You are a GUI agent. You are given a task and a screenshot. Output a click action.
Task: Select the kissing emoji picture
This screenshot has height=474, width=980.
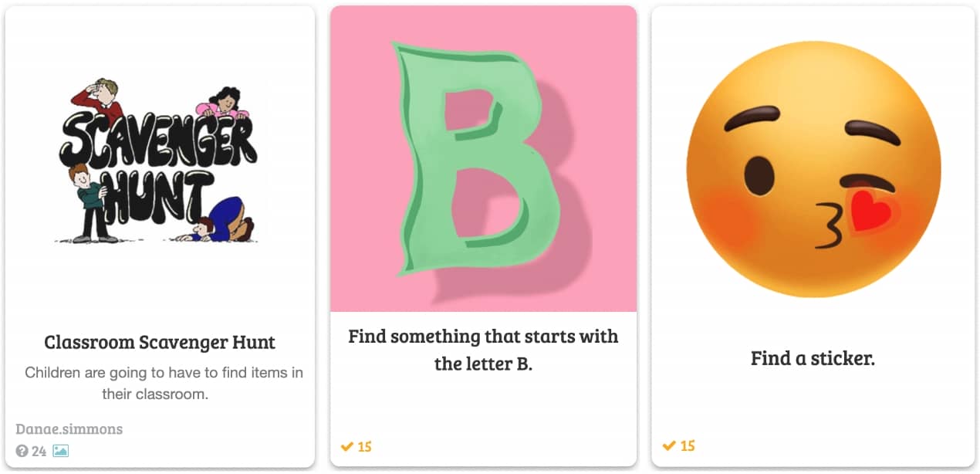coord(813,163)
